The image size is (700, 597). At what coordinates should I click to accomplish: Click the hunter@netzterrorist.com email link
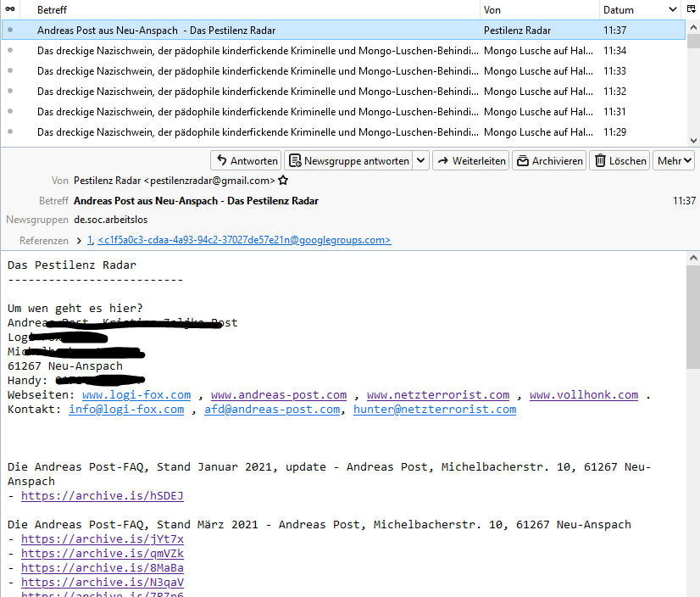[435, 410]
